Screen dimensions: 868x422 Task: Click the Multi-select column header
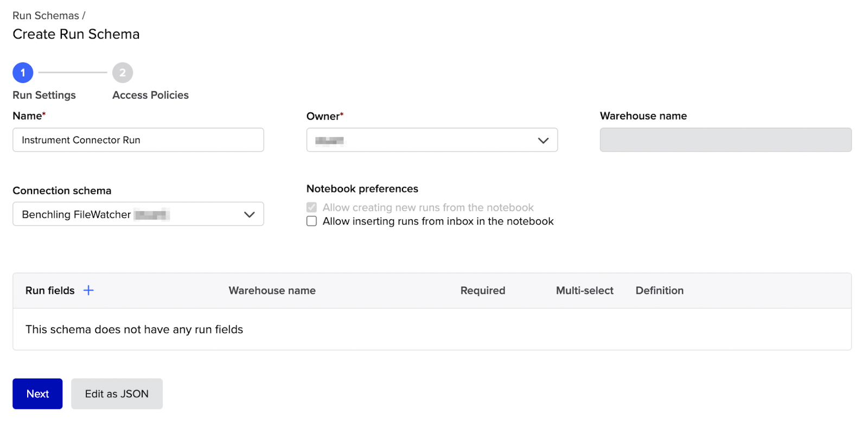point(584,291)
